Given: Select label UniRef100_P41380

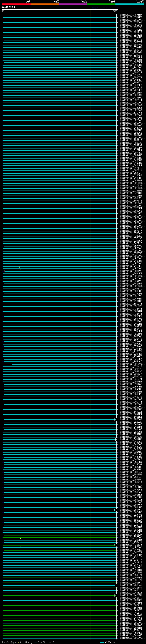Looking at the screenshot, I should click(x=131, y=67).
